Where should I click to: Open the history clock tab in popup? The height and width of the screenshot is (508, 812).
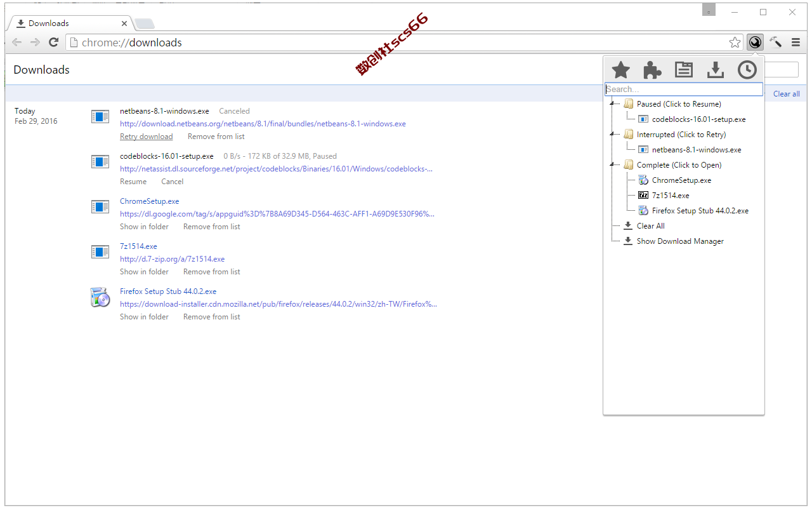tap(747, 70)
